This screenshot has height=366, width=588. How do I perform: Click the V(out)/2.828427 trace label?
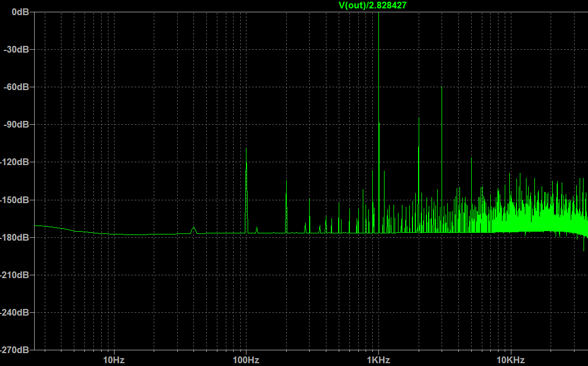[x=372, y=5]
